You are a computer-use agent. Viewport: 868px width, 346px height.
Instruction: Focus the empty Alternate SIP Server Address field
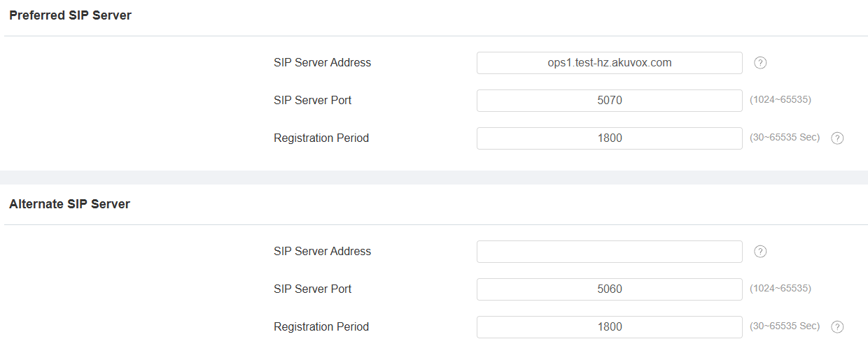(609, 252)
